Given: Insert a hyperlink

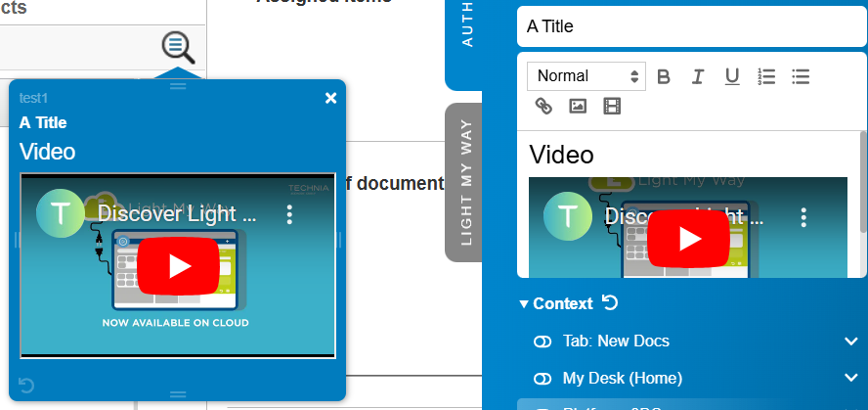Looking at the screenshot, I should tap(543, 106).
